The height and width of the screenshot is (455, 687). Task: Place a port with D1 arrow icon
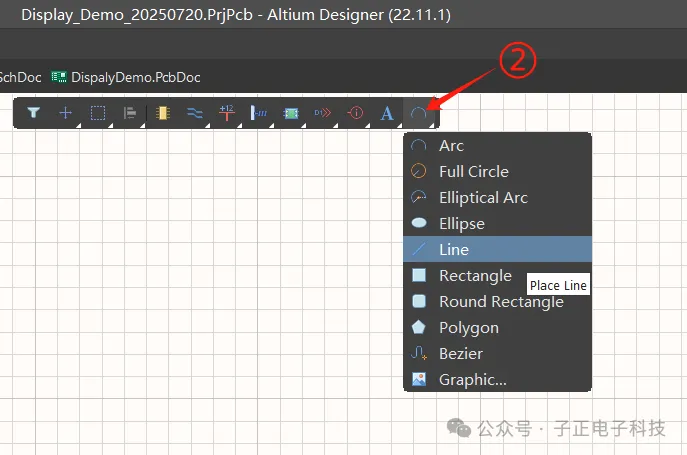coord(323,113)
